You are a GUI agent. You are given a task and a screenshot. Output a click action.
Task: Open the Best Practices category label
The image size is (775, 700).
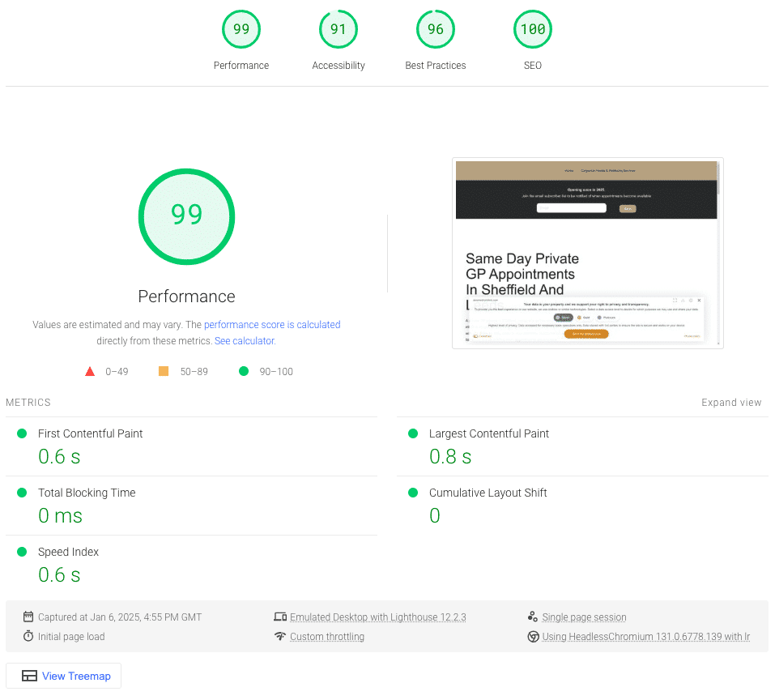pos(436,66)
